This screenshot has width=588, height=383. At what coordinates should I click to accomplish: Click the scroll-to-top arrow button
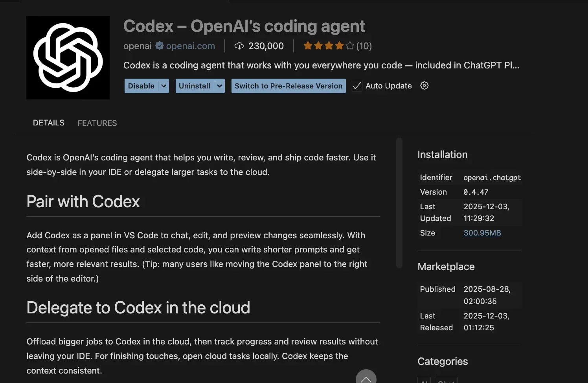click(x=366, y=378)
